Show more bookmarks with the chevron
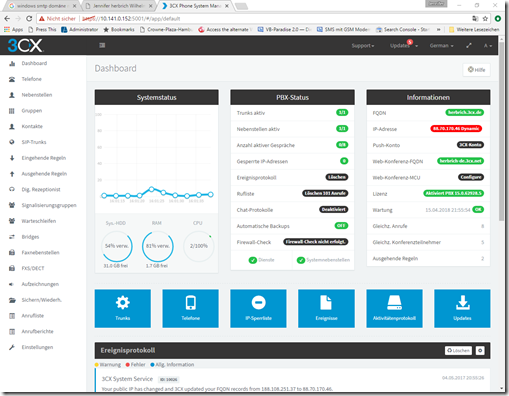Screen dimensions: 509x396 439,29
